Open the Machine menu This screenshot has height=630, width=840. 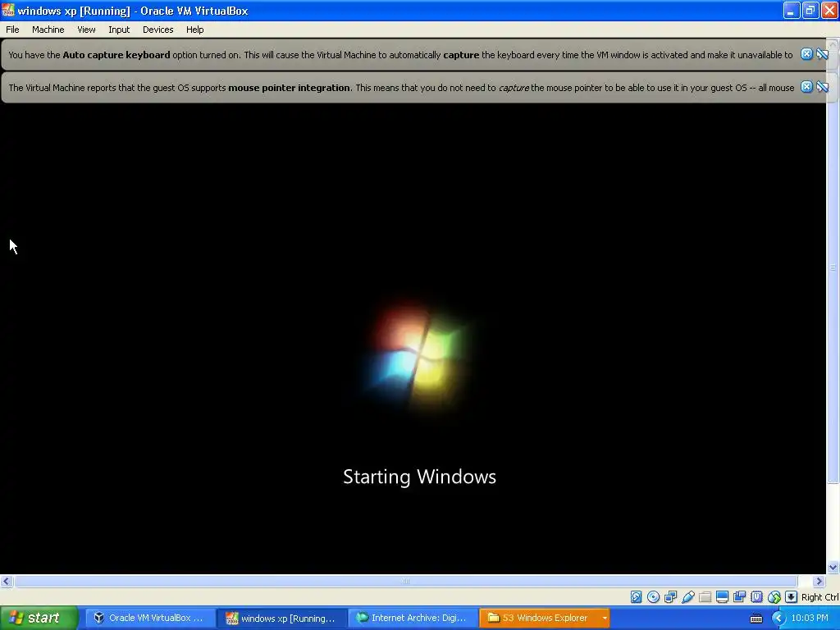[48, 30]
